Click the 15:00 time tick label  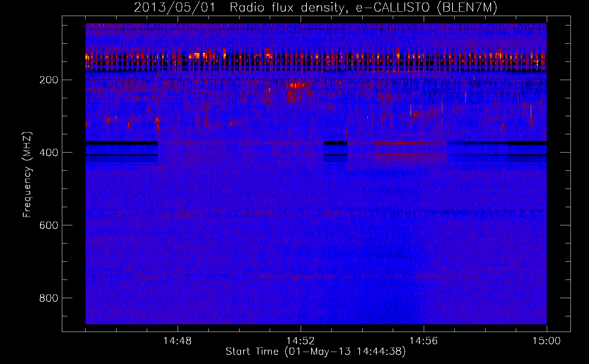point(546,341)
